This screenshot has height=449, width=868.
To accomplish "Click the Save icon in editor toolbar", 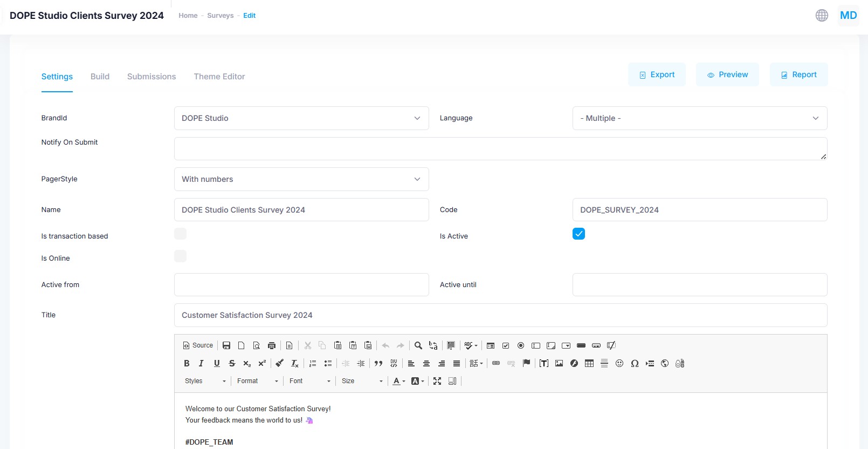I will [226, 345].
